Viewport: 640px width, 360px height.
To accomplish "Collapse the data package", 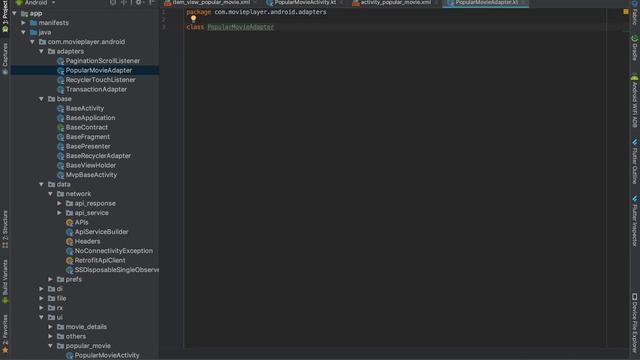I will [42, 184].
